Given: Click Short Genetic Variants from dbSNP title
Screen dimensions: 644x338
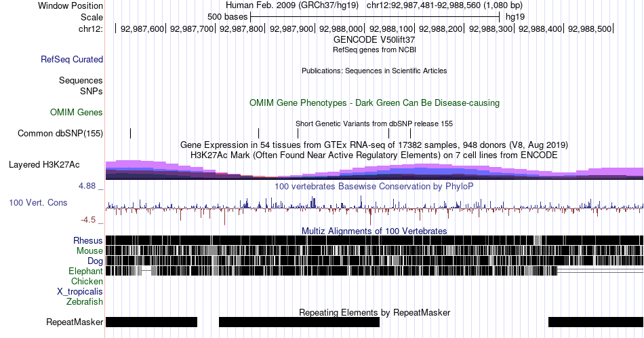Looking at the screenshot, I should coord(374,124).
